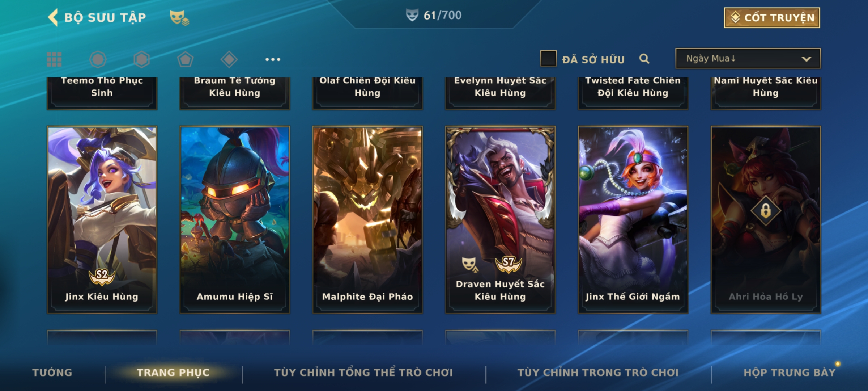
Task: Open the Tùy Chỉnh Trong Trò Chơi tab
Action: [x=598, y=373]
